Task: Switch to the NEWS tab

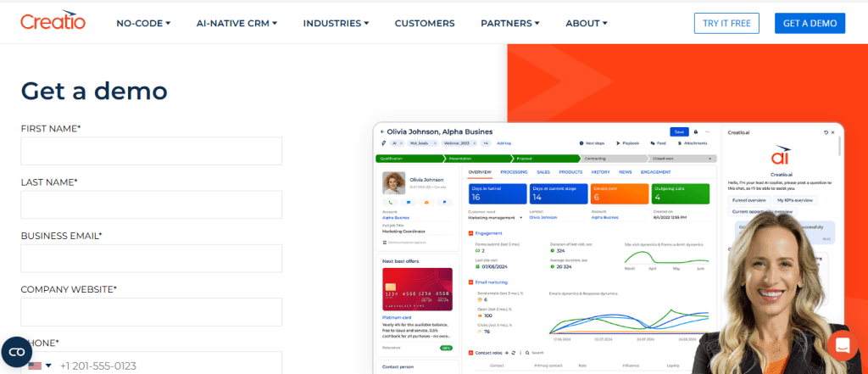Action: tap(626, 172)
